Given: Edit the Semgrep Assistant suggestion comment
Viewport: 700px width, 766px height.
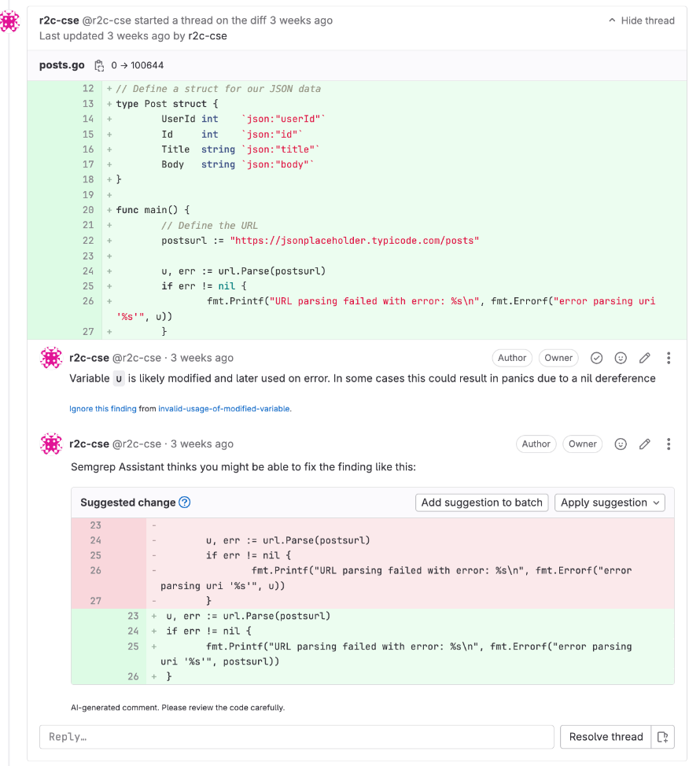Looking at the screenshot, I should tap(645, 444).
